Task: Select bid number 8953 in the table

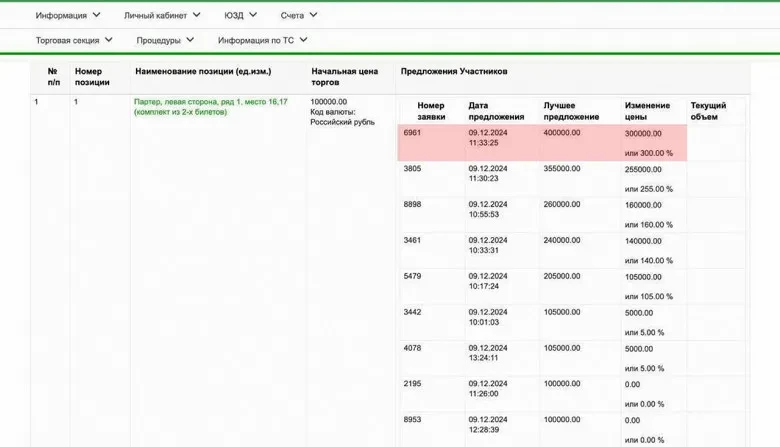Action: click(412, 420)
